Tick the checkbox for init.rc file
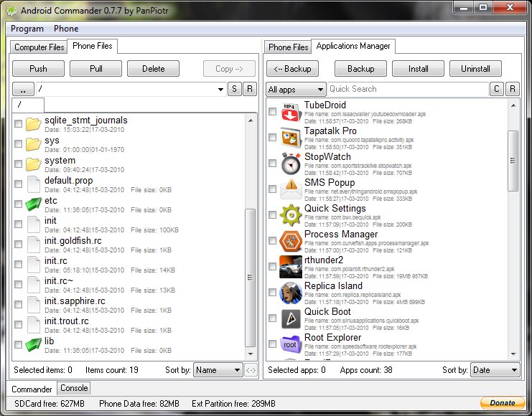 coord(18,265)
